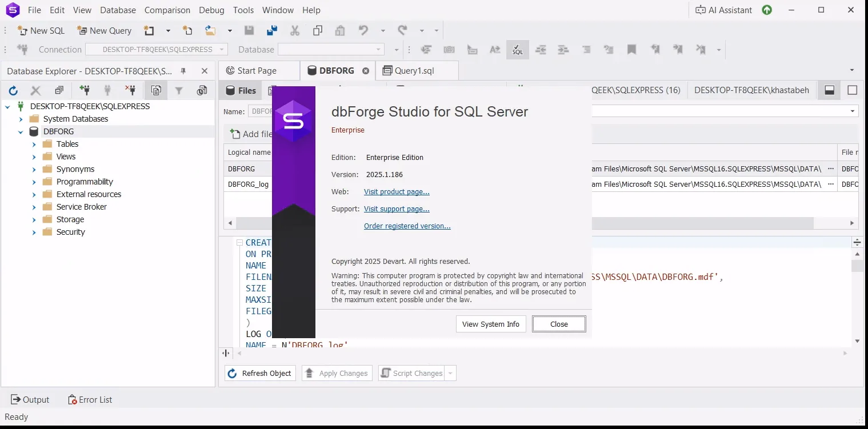The image size is (868, 429).
Task: Click the Filter funnel icon in Database Explorer
Action: [x=179, y=90]
